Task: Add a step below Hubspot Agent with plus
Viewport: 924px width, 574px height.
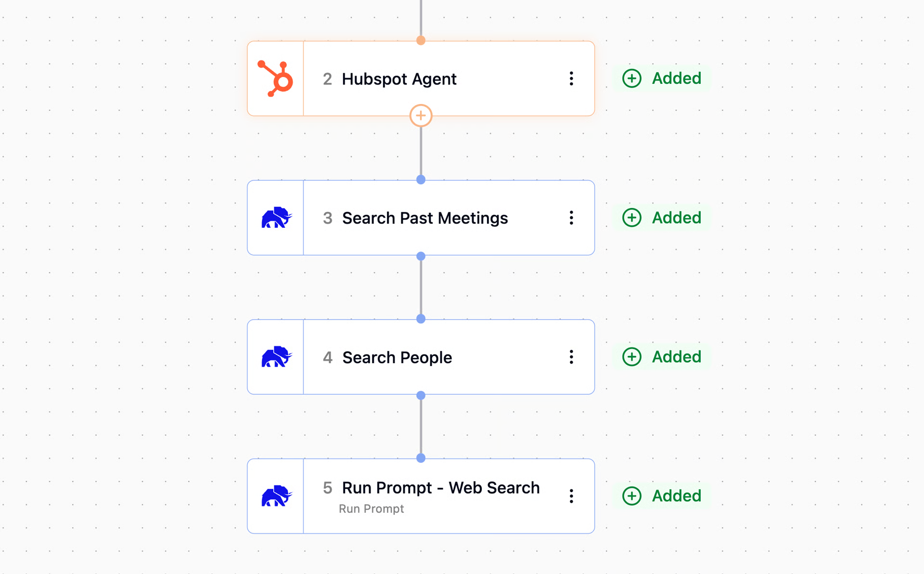Action: pos(421,116)
